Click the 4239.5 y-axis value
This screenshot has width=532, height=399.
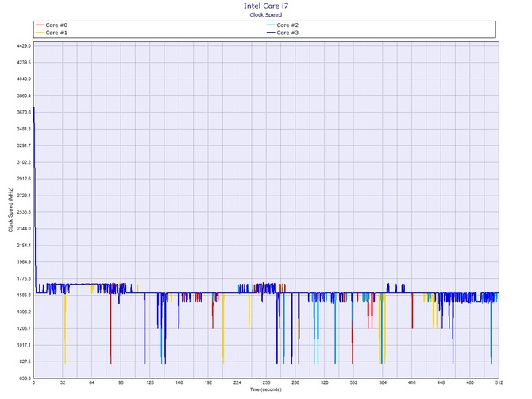point(24,63)
